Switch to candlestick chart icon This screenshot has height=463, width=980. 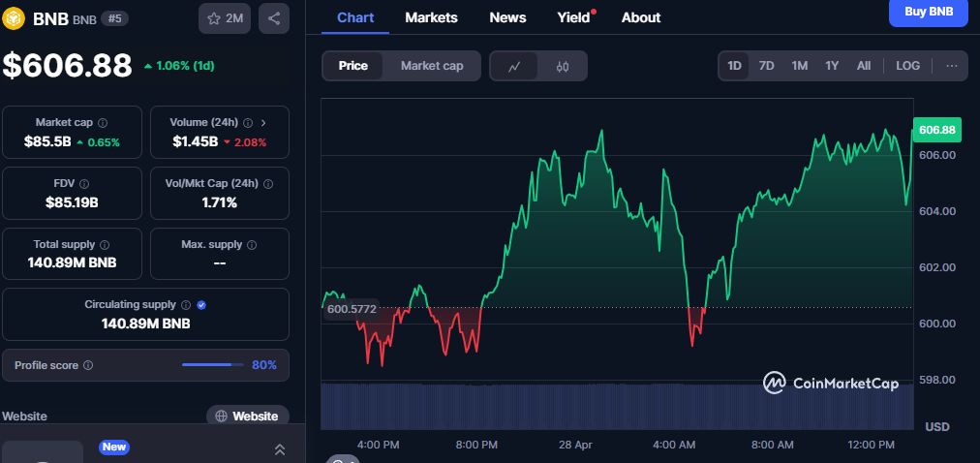pos(563,66)
